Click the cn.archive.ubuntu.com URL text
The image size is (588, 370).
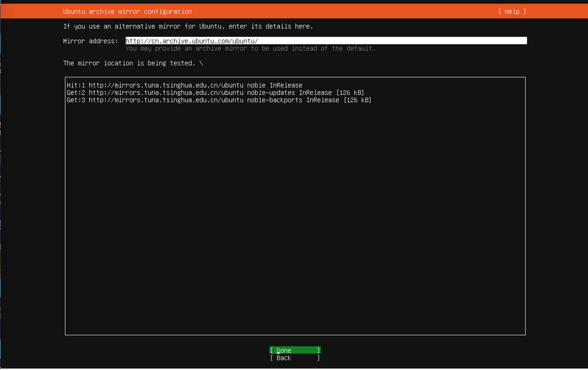tap(192, 41)
